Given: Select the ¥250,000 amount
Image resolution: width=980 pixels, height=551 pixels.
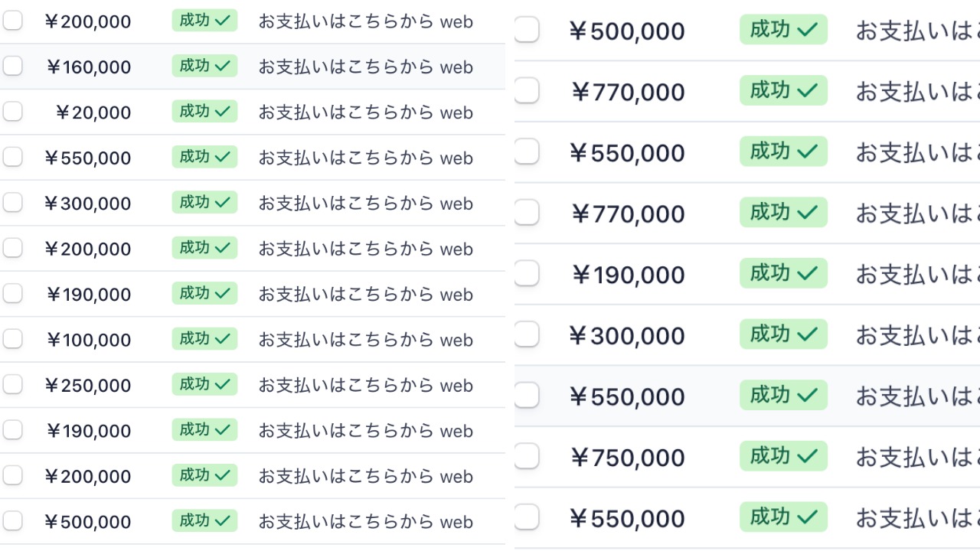Looking at the screenshot, I should 87,386.
